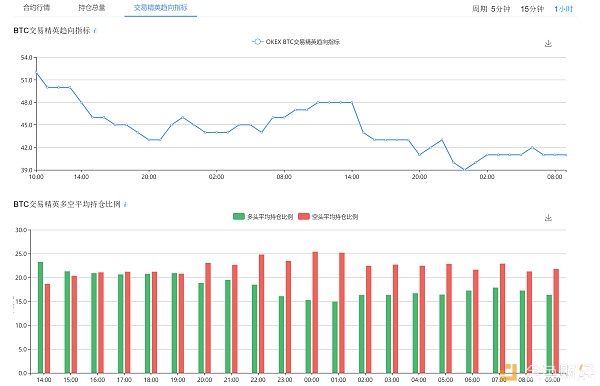This screenshot has width=600, height=386.
Task: Open info tooltip beside BTC交易精英趋向指标 title
Action: (95, 31)
